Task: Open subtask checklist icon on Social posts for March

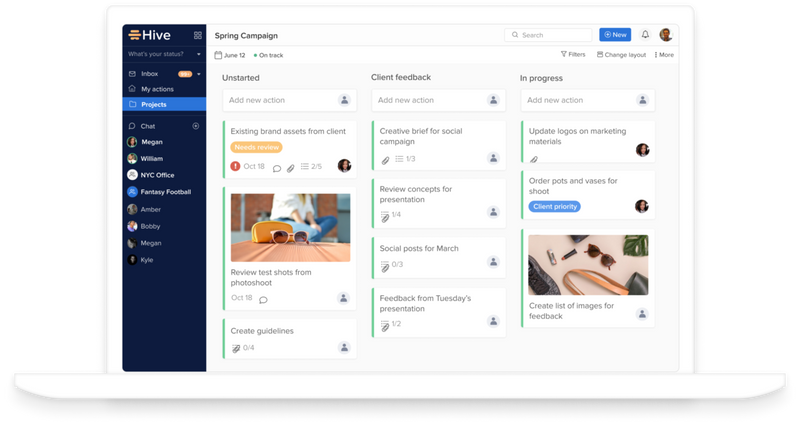Action: (x=386, y=265)
